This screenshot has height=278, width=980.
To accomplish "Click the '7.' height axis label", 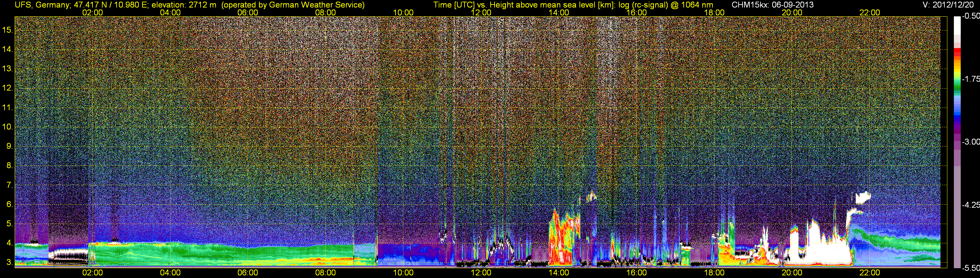I will 9,185.
